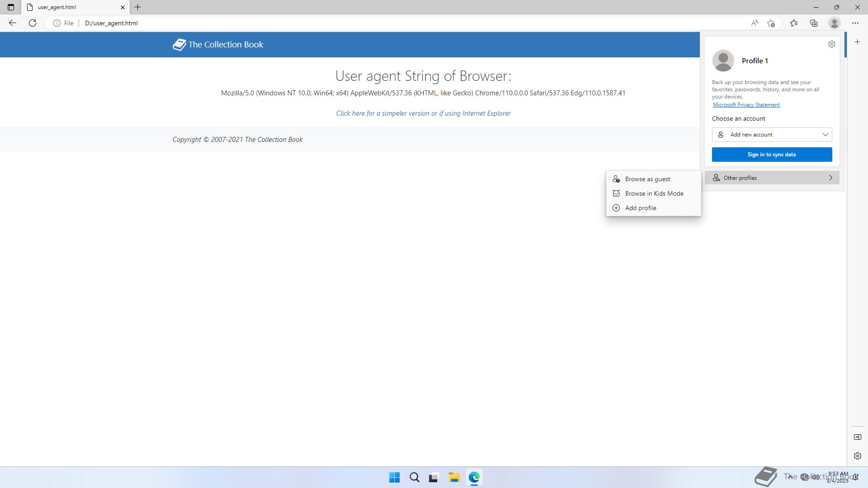The width and height of the screenshot is (868, 488).
Task: Click the profile avatar in toolbar
Action: click(x=834, y=23)
